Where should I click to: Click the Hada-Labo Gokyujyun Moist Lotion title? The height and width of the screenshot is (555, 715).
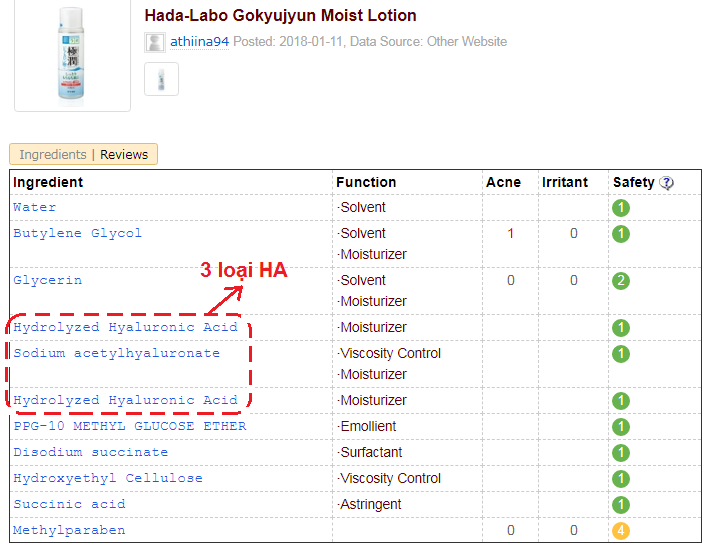[280, 16]
